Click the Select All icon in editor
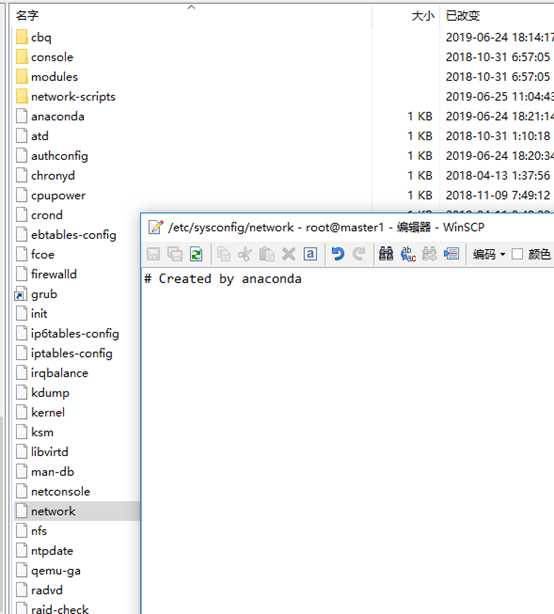Screen dimensions: 554x614 coord(310,254)
